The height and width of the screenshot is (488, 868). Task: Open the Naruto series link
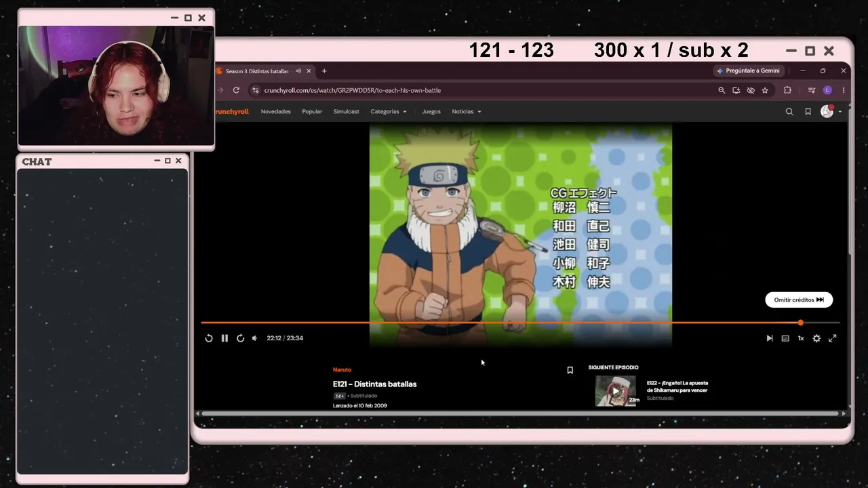pos(342,370)
